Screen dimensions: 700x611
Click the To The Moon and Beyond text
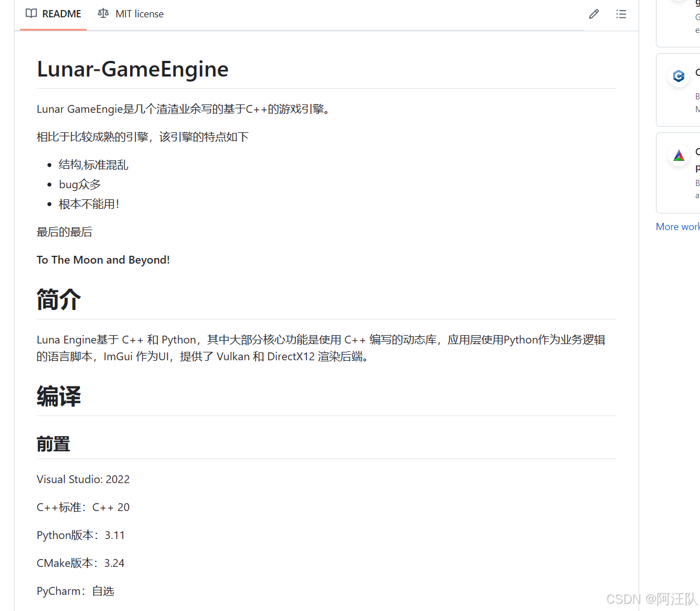pyautogui.click(x=103, y=260)
